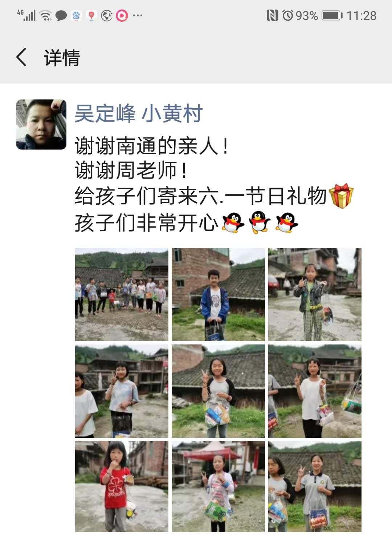View photo with red canopy tent
This screenshot has height=543, width=392.
pos(218,487)
